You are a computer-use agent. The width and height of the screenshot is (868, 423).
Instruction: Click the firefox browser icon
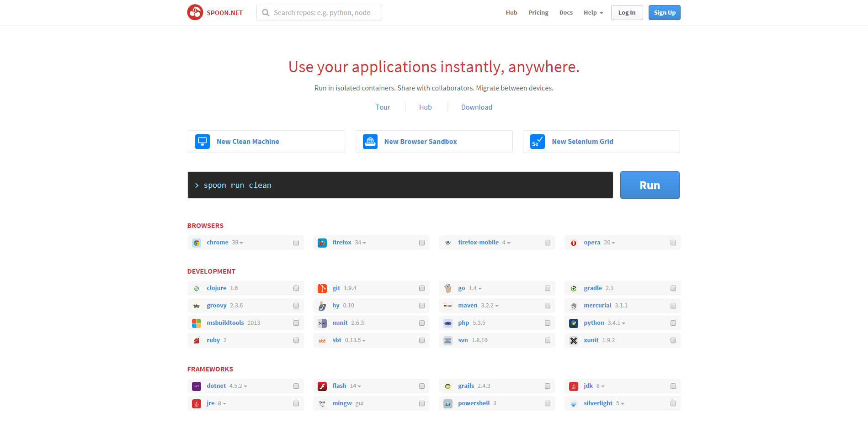pos(322,243)
